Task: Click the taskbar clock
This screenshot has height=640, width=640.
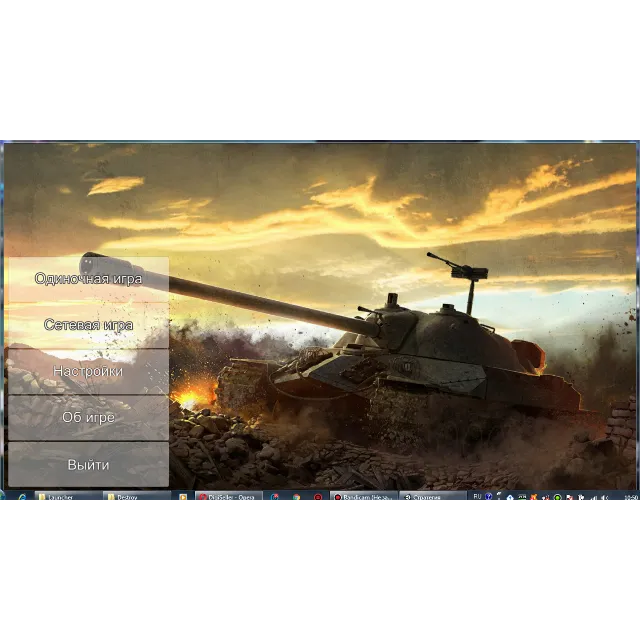Action: pyautogui.click(x=631, y=497)
